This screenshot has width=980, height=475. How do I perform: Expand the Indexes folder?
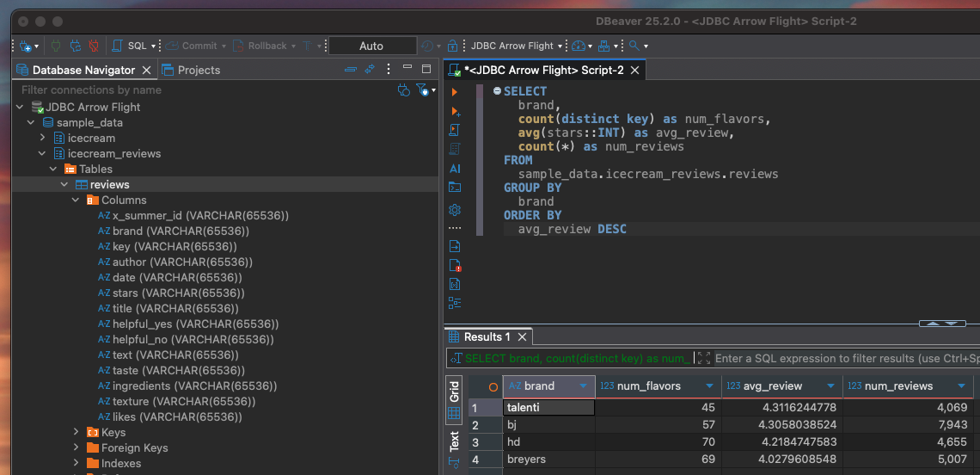pyautogui.click(x=76, y=464)
